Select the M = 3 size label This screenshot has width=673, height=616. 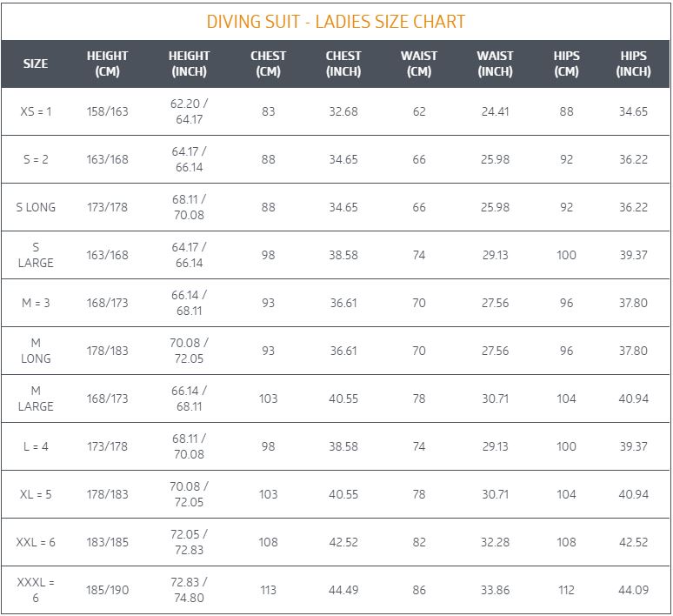tap(36, 304)
